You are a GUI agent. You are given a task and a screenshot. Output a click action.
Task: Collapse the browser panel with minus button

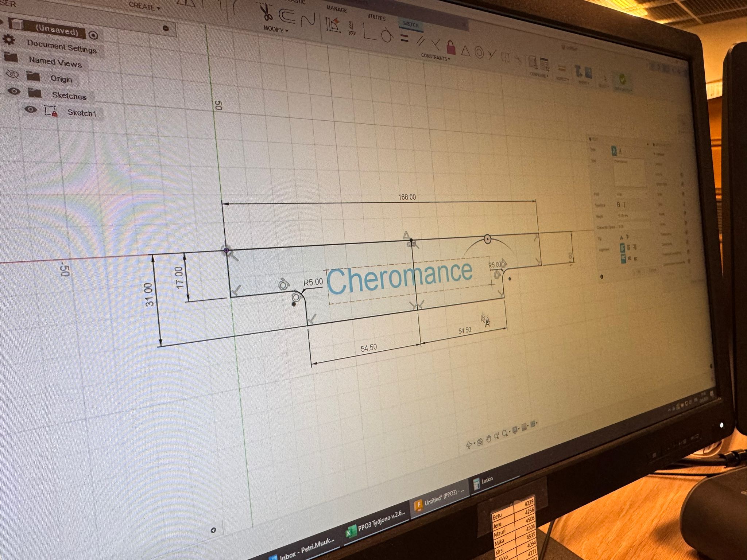tap(166, 28)
